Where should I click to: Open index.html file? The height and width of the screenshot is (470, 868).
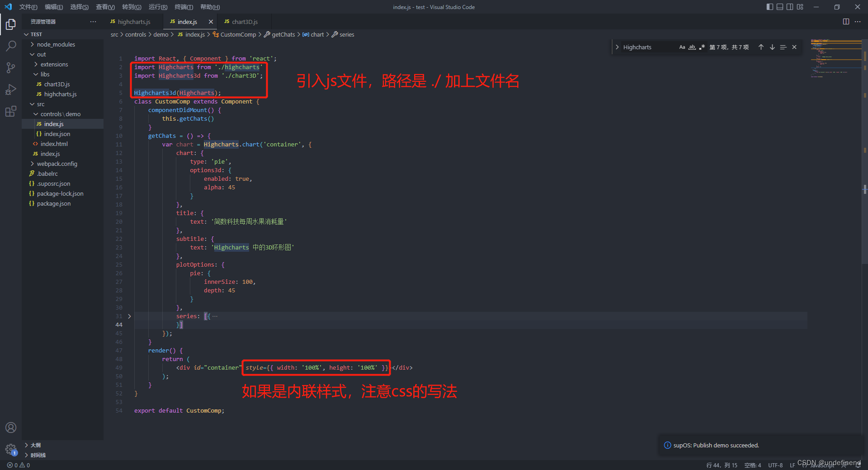coord(62,144)
